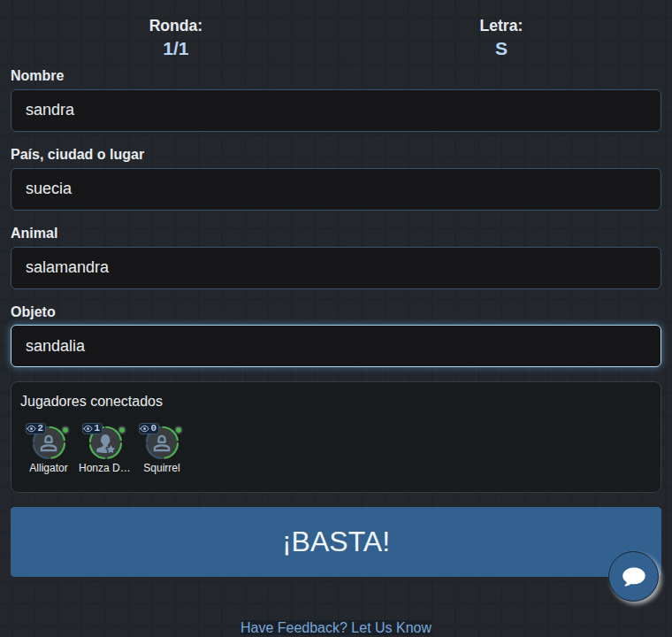Click the Honza D... player name
Viewport: 672px width, 637px height.
point(104,468)
